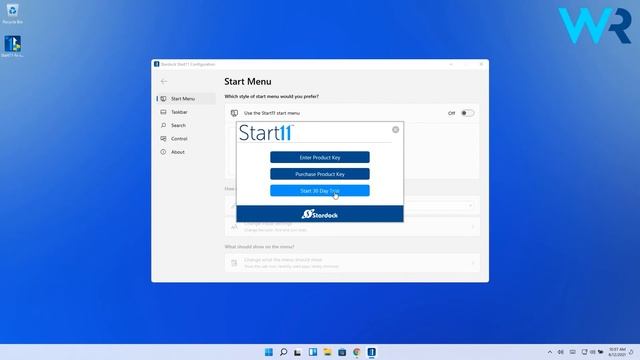
Task: Open the Start Menu section in sidebar
Action: (x=186, y=98)
